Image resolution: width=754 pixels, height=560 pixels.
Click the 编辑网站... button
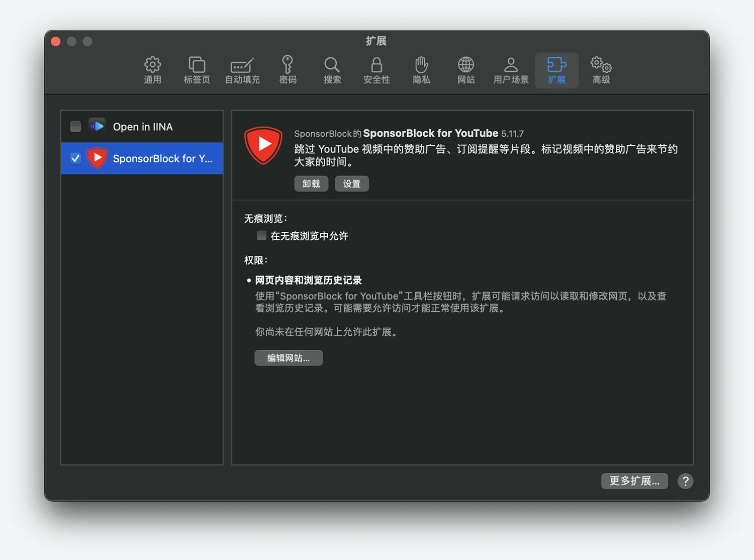pos(289,358)
